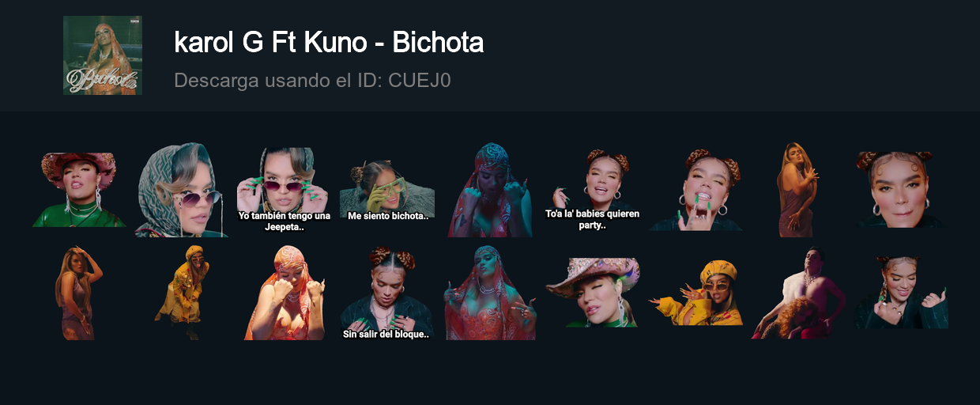This screenshot has height=405, width=980.
Task: Open the Bichota album cover thumbnail
Action: pyautogui.click(x=103, y=55)
